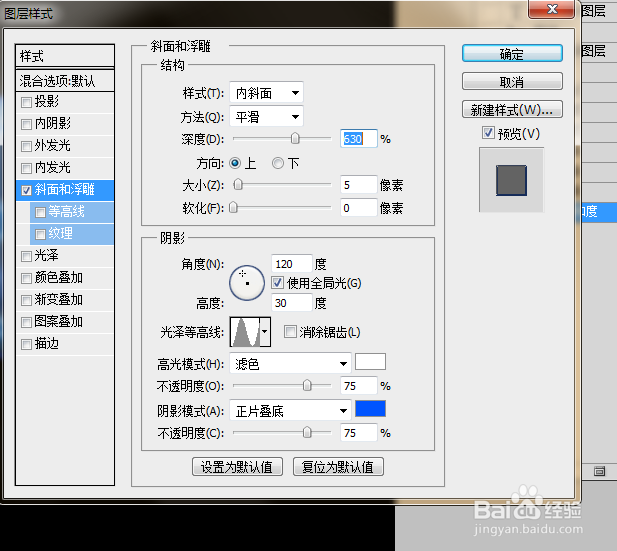The height and width of the screenshot is (551, 617).
Task: Click the angle and altitude dial
Action: point(247,283)
